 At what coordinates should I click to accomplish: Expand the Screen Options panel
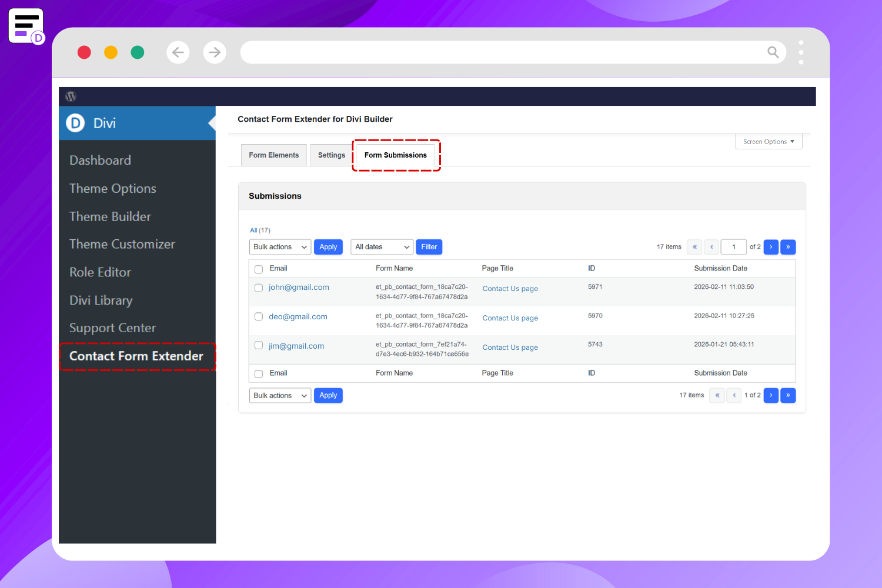[x=768, y=141]
